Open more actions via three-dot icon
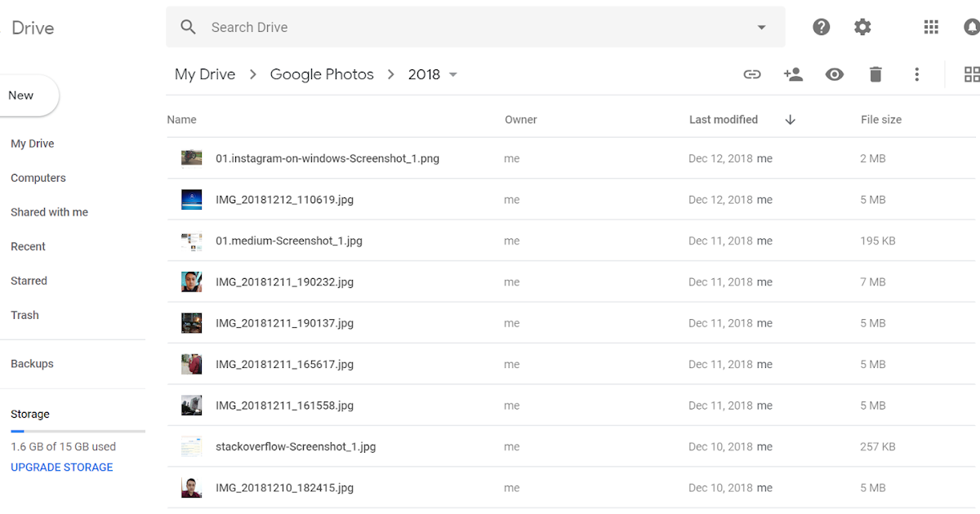Viewport: 980px width, 514px height. (x=916, y=73)
